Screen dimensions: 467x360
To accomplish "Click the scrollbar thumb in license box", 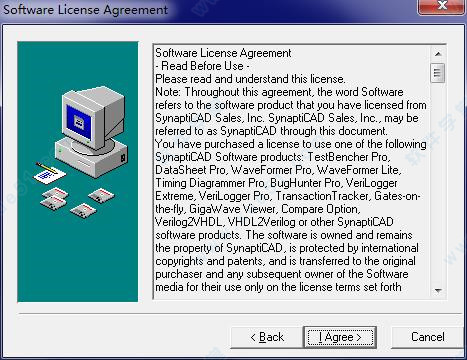I will (x=437, y=72).
